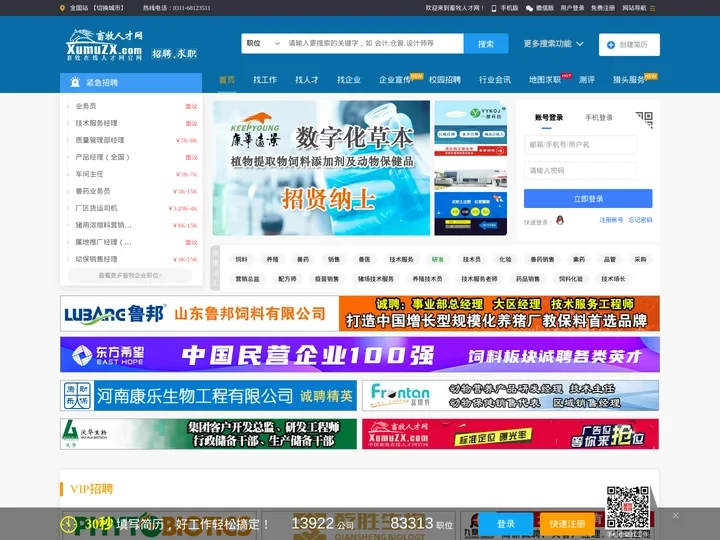Click the blue search button
The image size is (720, 540).
(x=486, y=44)
